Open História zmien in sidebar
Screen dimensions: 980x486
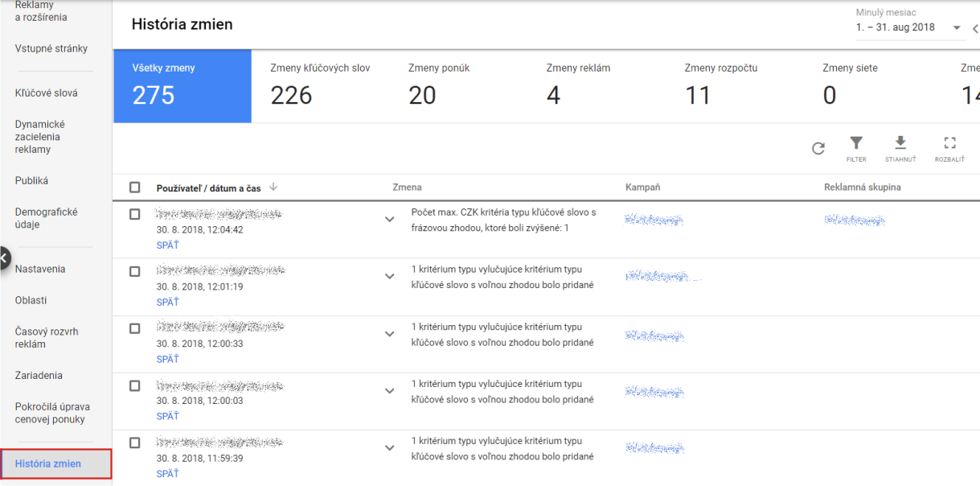(55, 463)
